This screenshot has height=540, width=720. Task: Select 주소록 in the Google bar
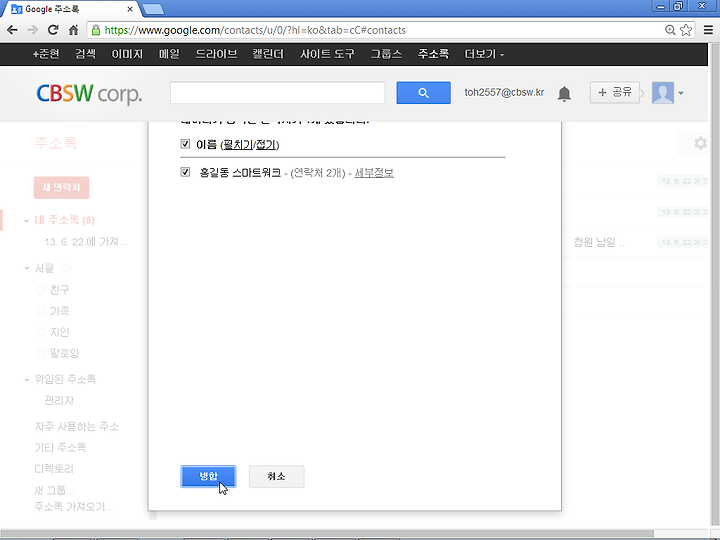tap(433, 54)
